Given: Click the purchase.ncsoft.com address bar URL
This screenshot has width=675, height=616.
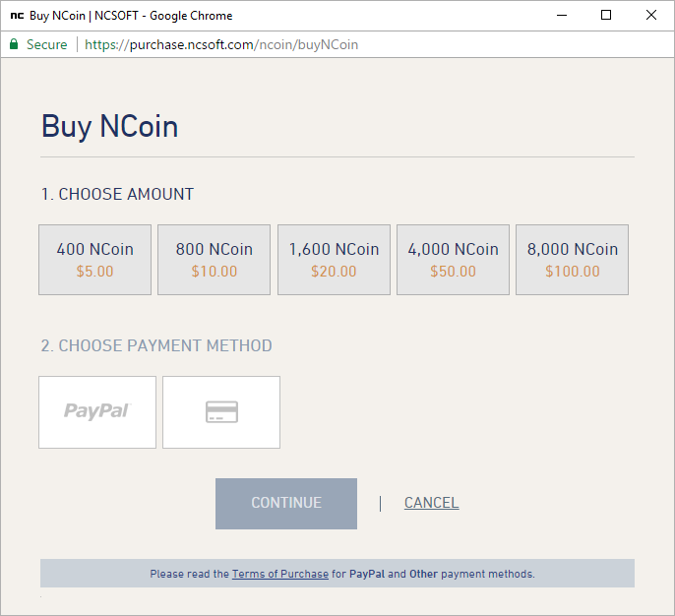Looking at the screenshot, I should click(221, 44).
